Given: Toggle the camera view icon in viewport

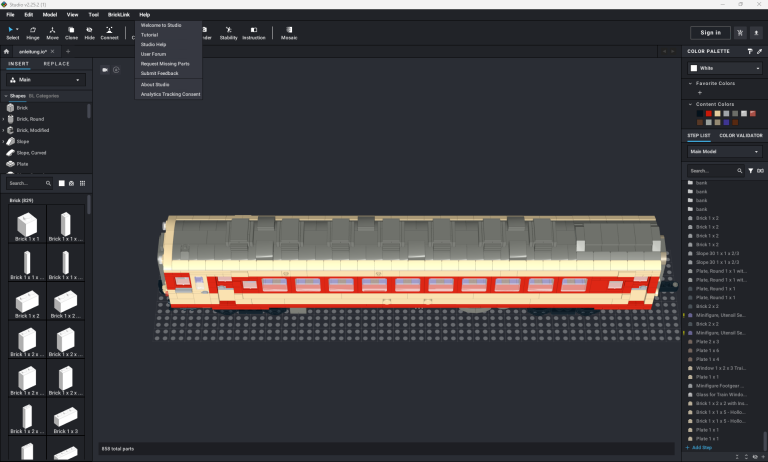Looking at the screenshot, I should pos(105,69).
